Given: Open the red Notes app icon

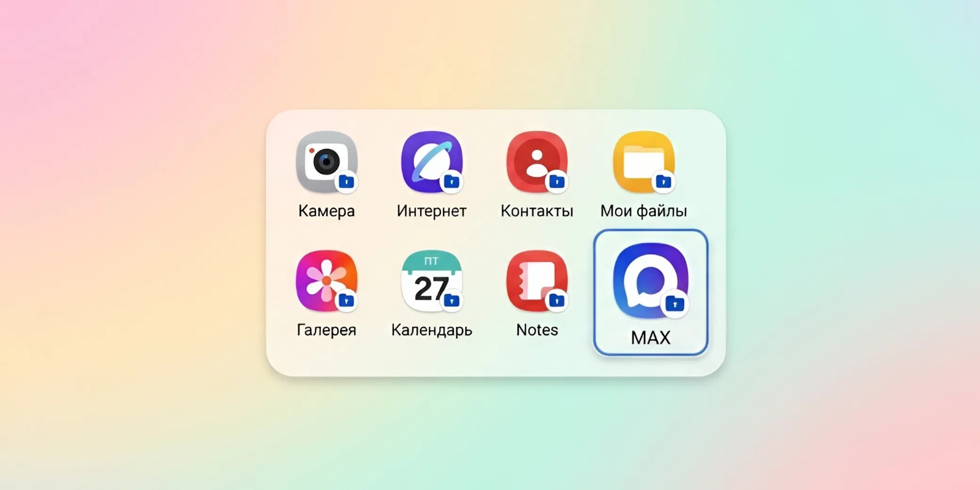Looking at the screenshot, I should (x=537, y=281).
